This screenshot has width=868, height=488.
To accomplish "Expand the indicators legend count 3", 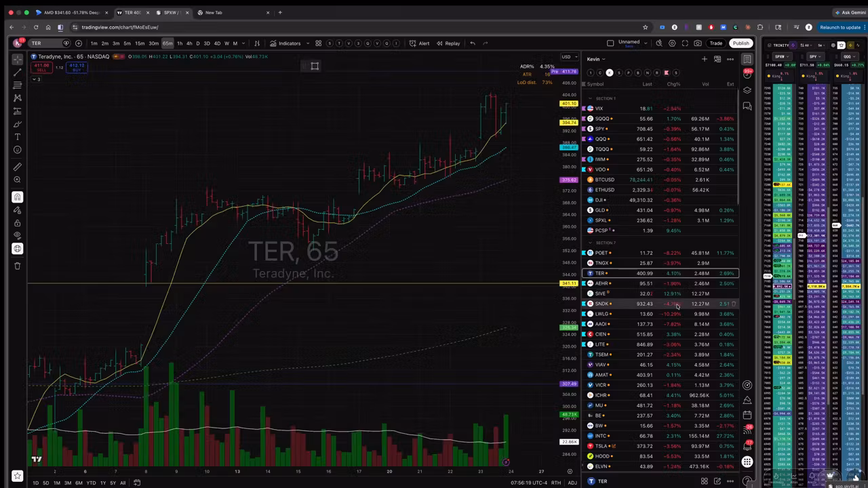I will coord(37,79).
